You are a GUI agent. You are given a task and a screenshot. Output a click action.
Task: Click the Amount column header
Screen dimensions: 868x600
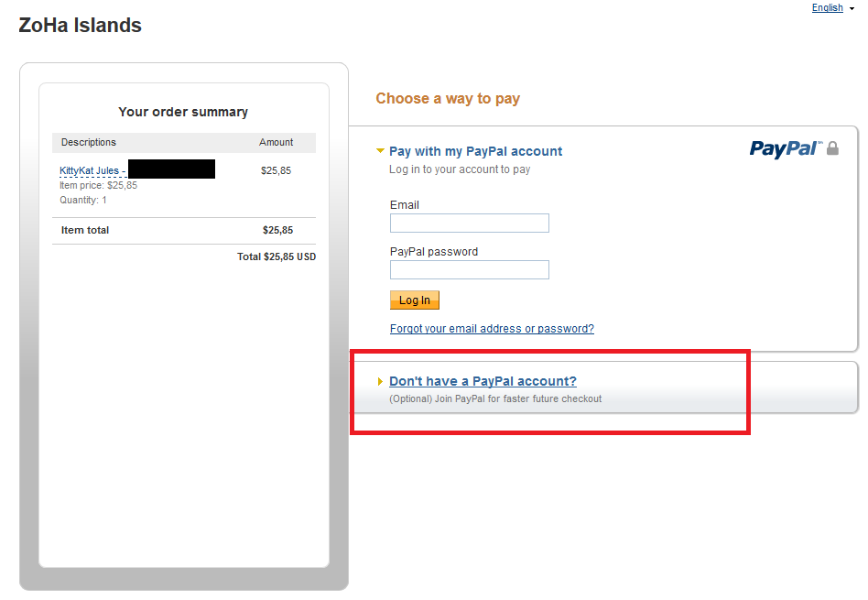click(276, 143)
